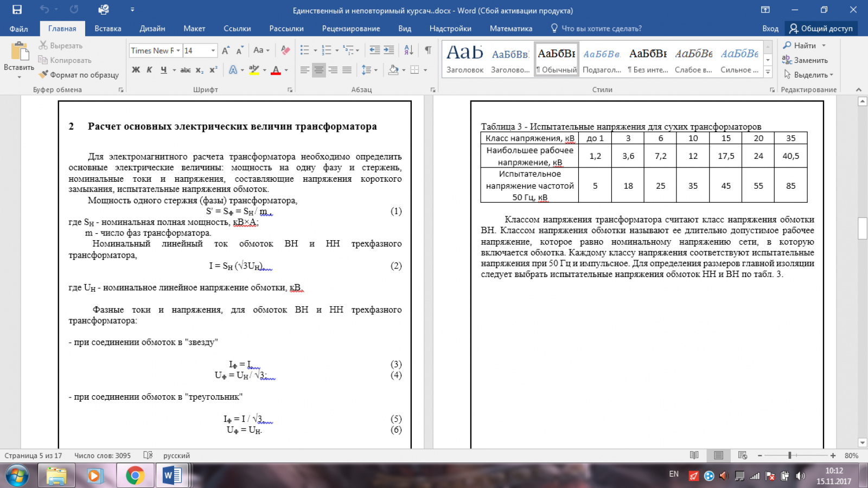
Task: Toggle italic formatting К
Action: coord(149,70)
